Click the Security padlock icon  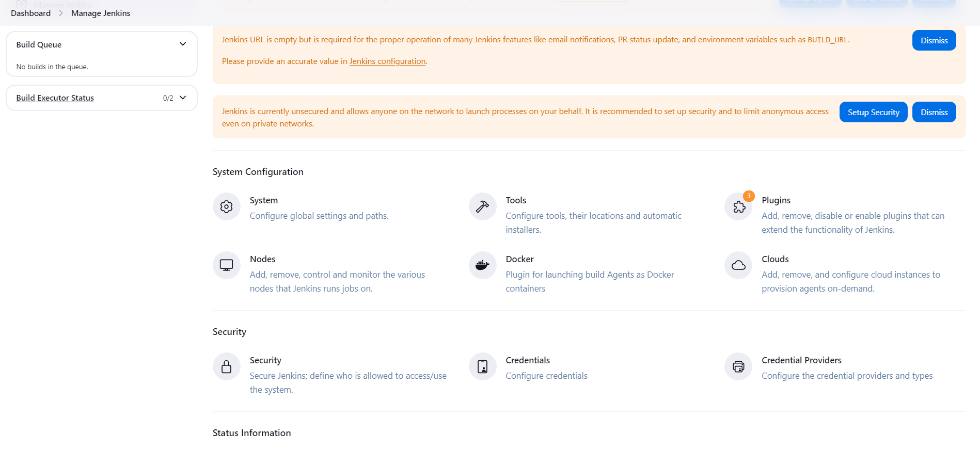click(226, 366)
